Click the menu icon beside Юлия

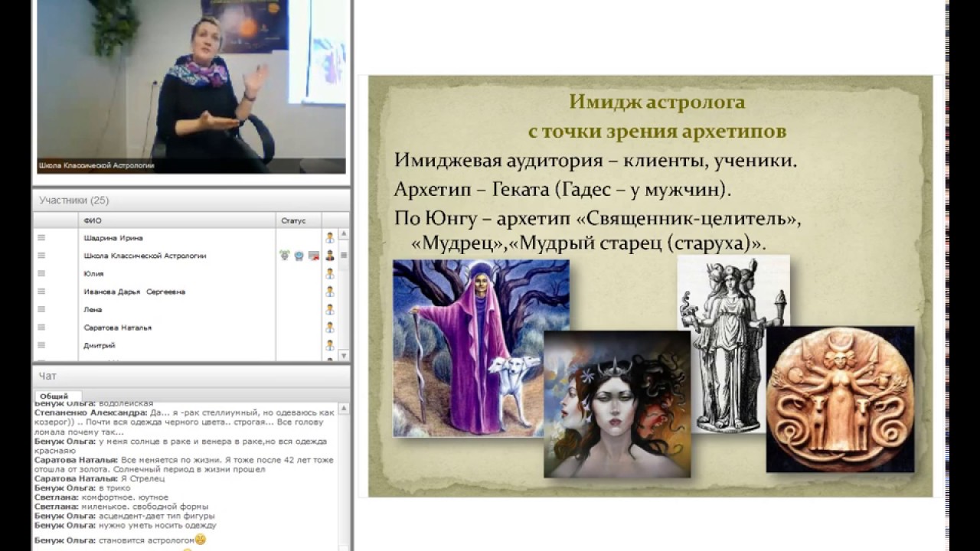pos(41,273)
